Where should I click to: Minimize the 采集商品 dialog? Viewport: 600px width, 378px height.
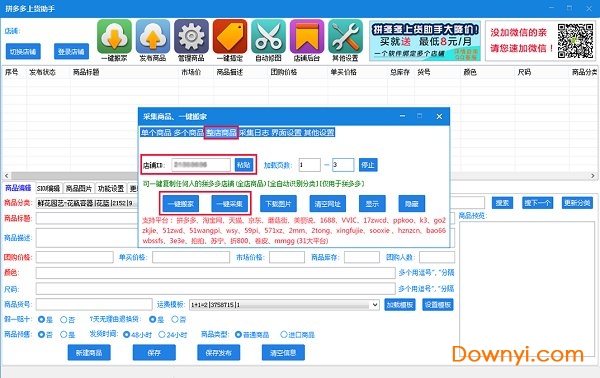403,116
